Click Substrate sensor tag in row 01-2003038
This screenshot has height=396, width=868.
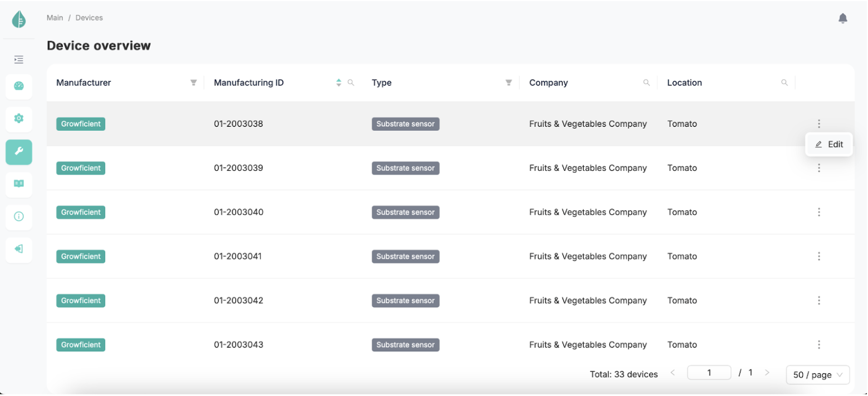pyautogui.click(x=406, y=124)
